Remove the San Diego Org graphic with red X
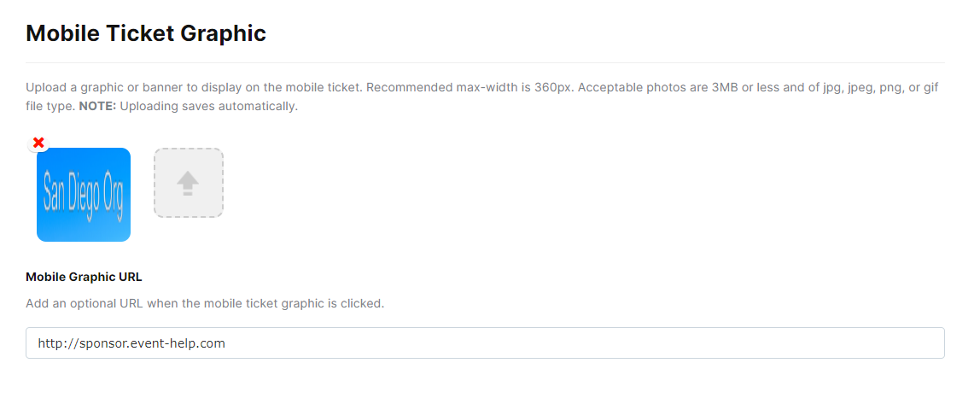Image resolution: width=980 pixels, height=404 pixels. [x=38, y=143]
